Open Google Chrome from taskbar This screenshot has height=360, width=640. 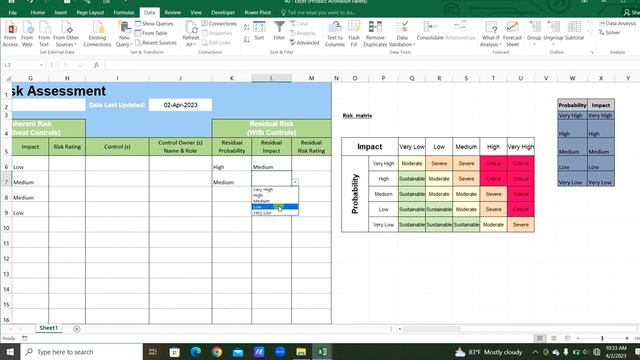(217, 352)
